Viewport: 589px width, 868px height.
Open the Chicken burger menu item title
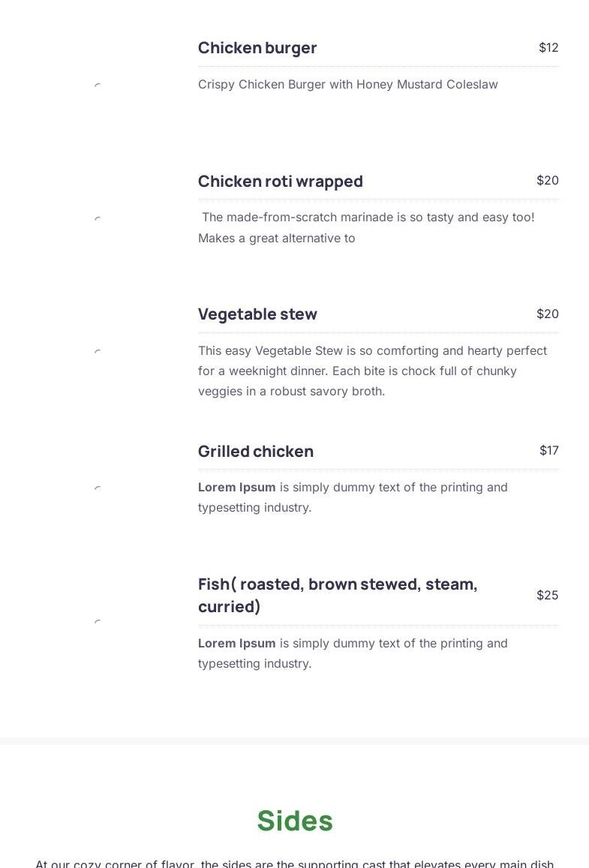(x=257, y=48)
